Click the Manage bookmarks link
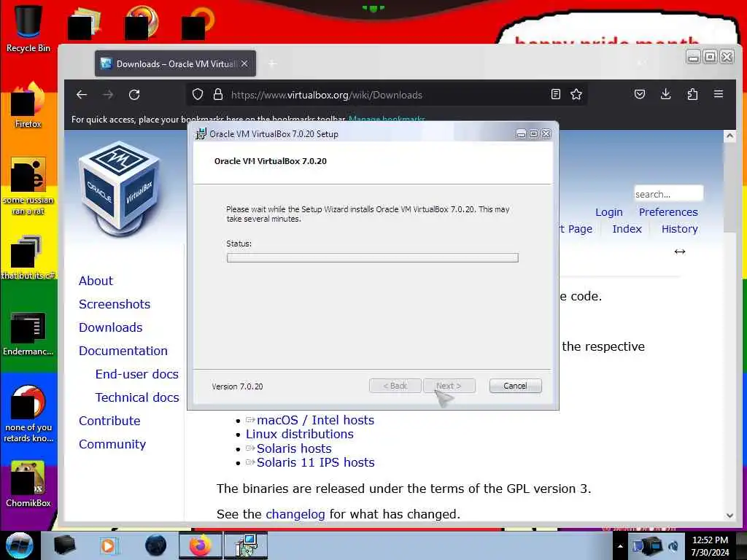Viewport: 747px width, 560px height. (387, 119)
